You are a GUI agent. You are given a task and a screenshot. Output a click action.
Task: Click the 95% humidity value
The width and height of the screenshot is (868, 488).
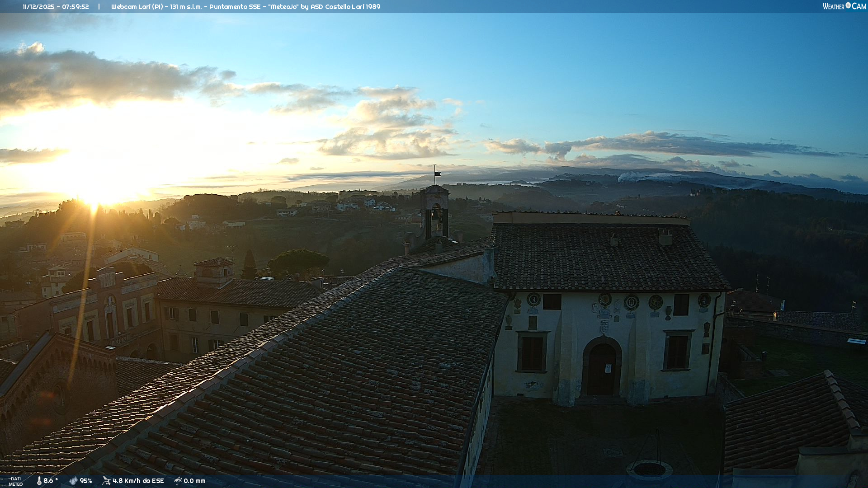tap(86, 481)
